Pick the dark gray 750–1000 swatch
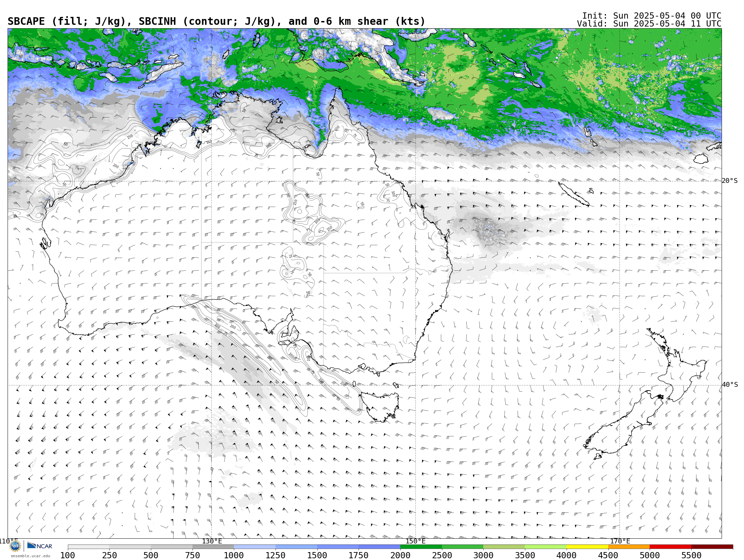 pos(213,547)
